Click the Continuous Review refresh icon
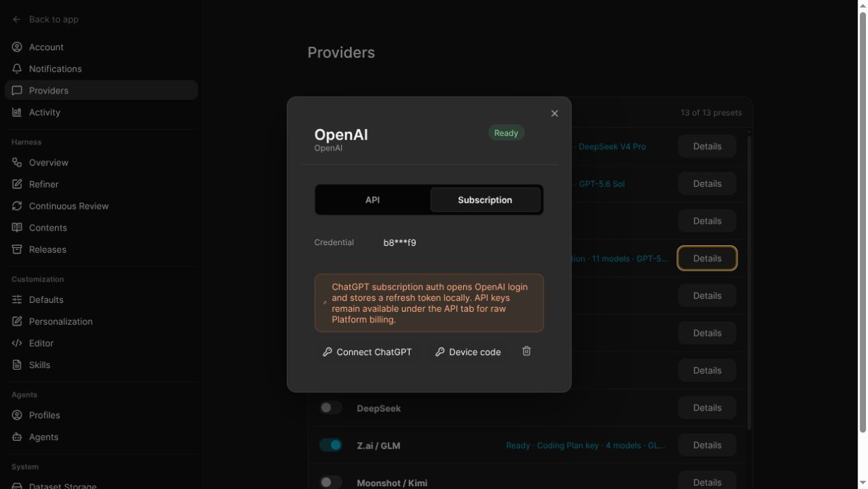The image size is (868, 489). click(x=17, y=205)
